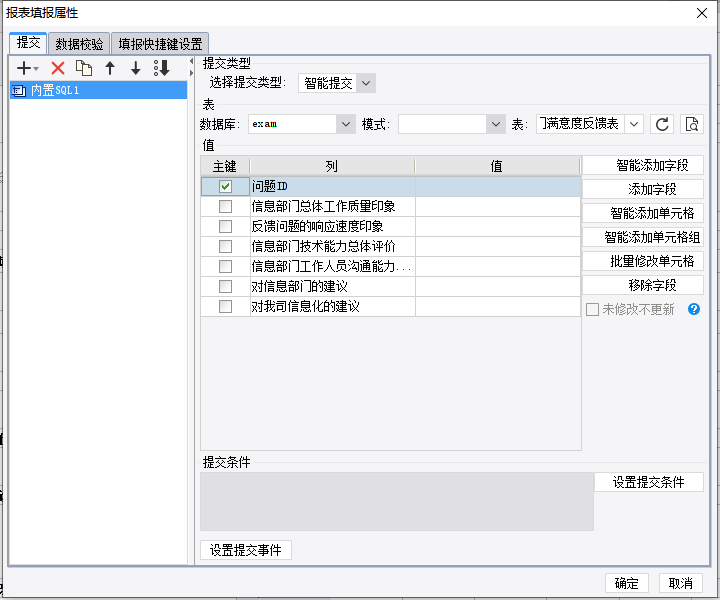Close the 报表填报属性 dialog
720x600 pixels.
point(702,13)
